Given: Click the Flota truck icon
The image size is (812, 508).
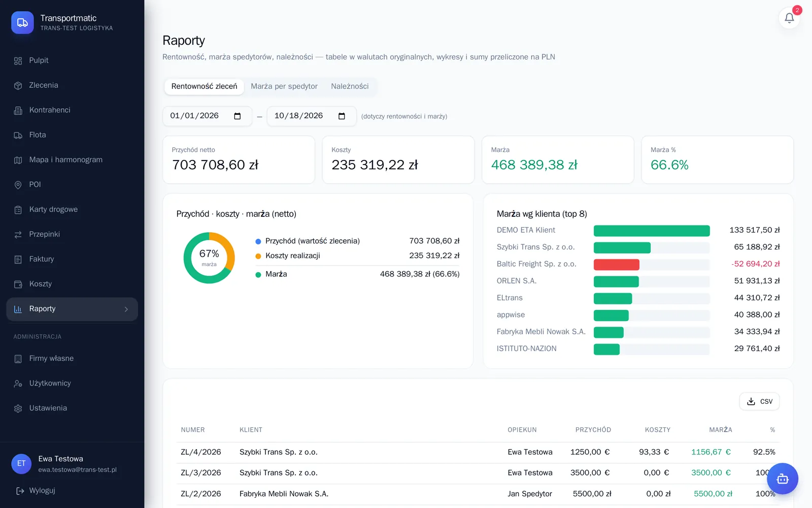Looking at the screenshot, I should pos(18,135).
